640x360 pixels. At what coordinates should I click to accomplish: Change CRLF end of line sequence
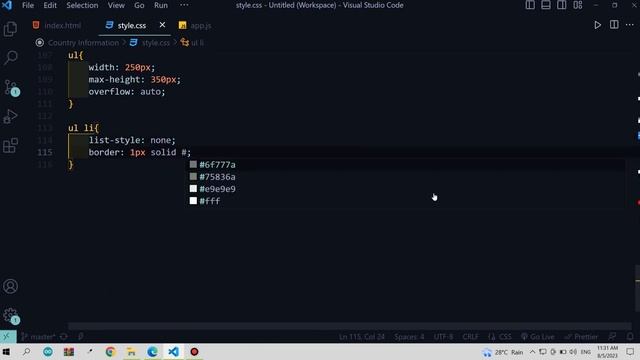tap(470, 337)
